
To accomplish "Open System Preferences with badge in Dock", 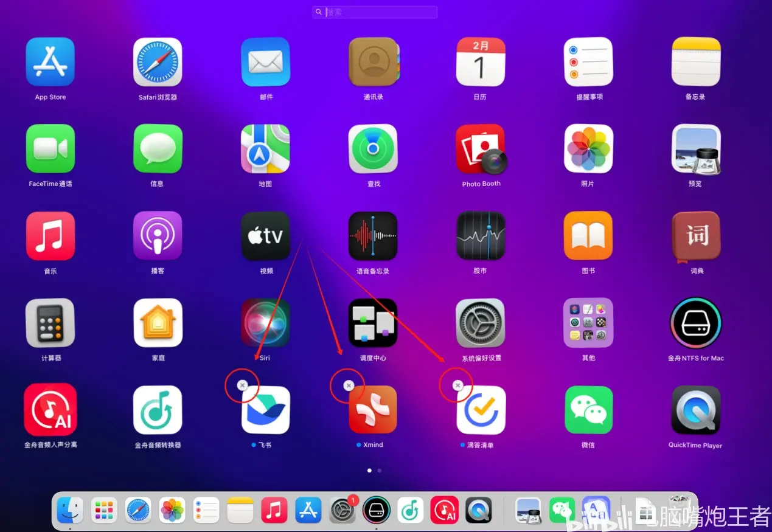I will click(343, 510).
